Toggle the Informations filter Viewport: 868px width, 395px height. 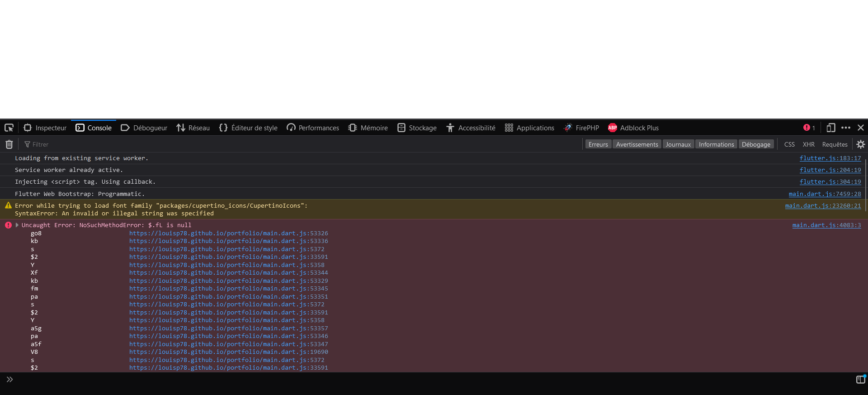point(716,144)
